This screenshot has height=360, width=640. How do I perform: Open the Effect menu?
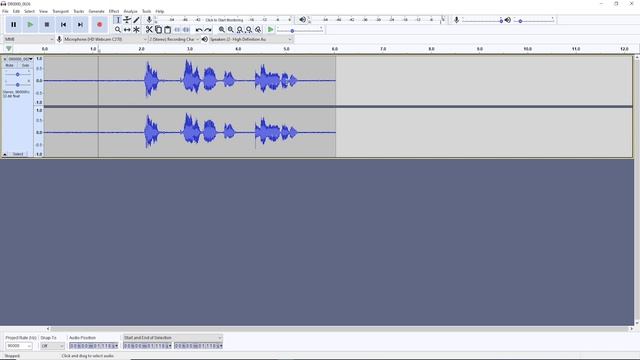114,11
